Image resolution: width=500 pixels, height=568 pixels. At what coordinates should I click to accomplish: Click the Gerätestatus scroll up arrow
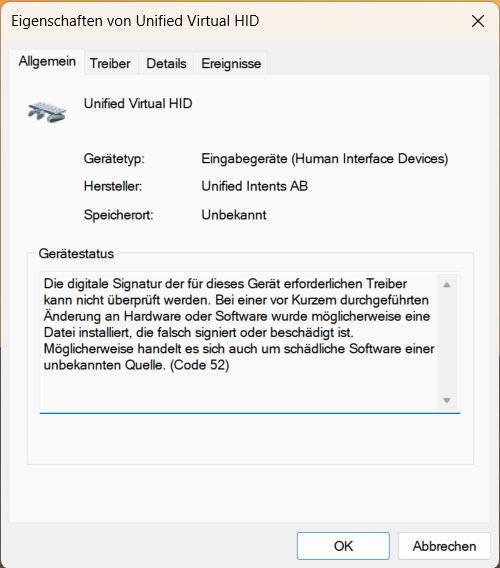[447, 285]
